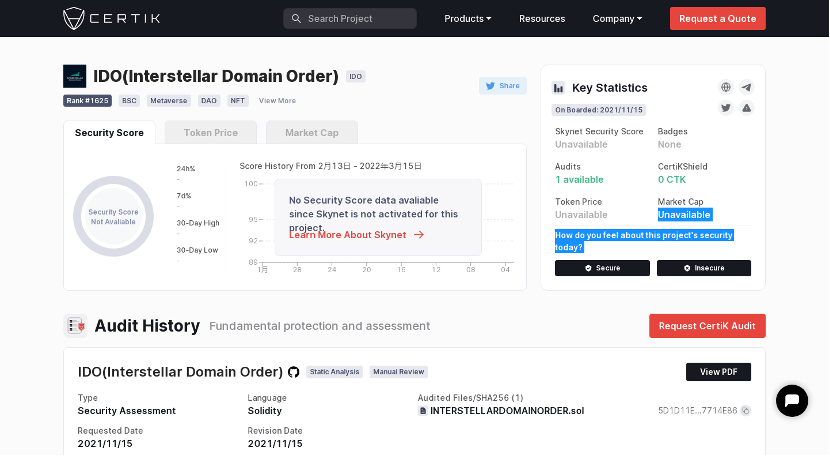Expand the Company dropdown menu
This screenshot has height=456, width=830.
pos(617,19)
